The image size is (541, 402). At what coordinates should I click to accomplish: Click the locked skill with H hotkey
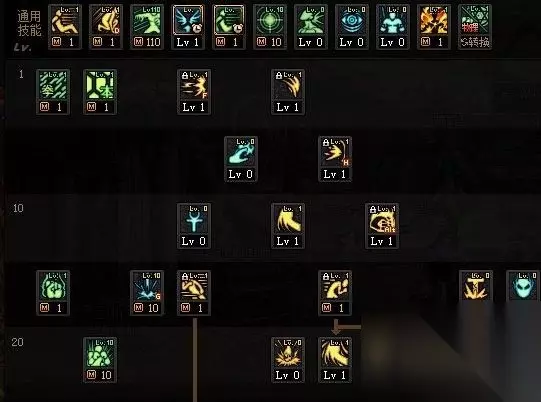[x=335, y=159]
